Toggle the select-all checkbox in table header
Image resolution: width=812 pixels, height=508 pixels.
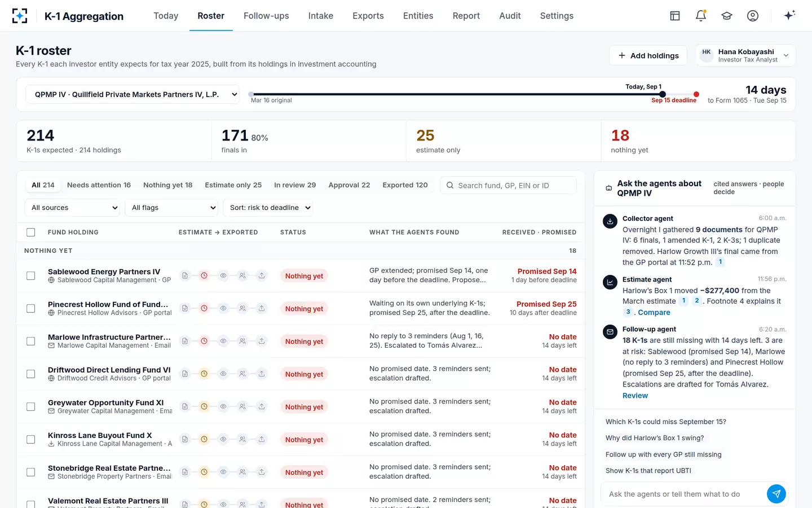(x=31, y=233)
